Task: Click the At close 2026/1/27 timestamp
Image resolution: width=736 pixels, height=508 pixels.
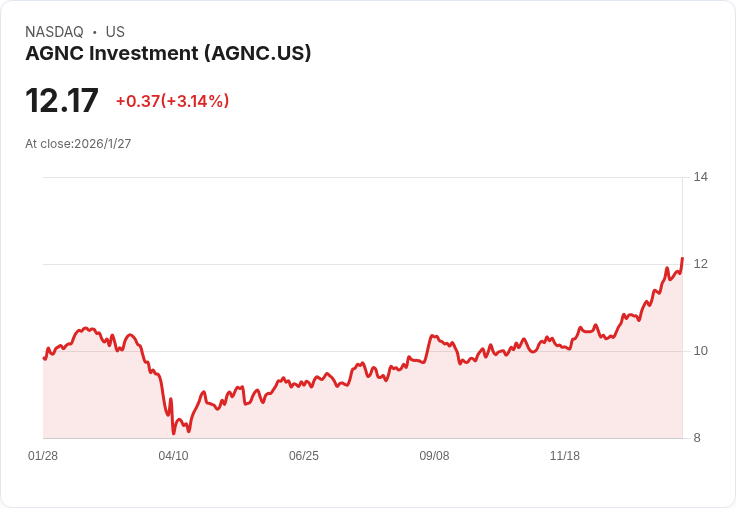Action: 78,144
